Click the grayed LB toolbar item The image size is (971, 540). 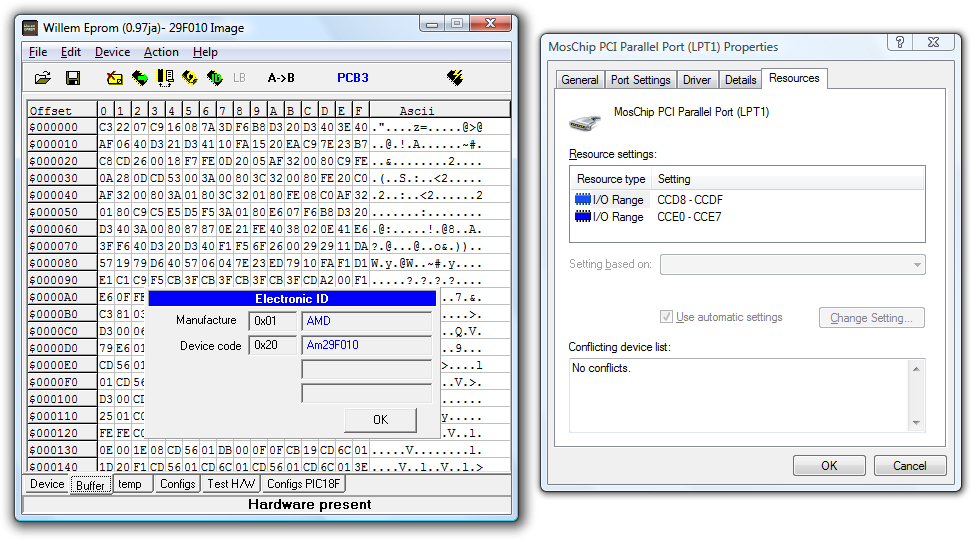239,78
